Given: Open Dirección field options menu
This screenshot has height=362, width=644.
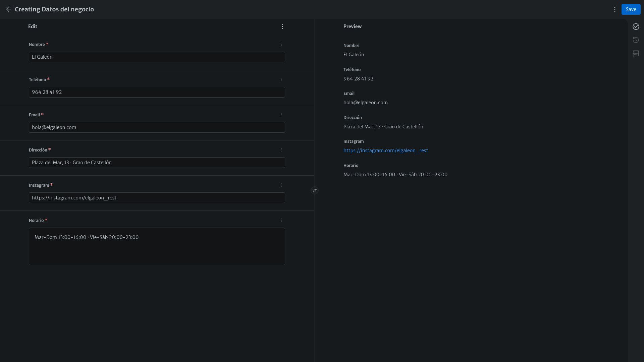Looking at the screenshot, I should coord(281,150).
